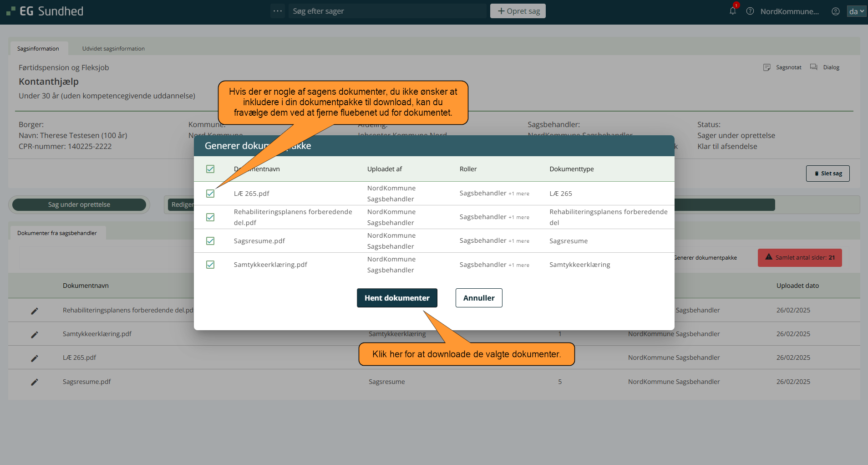Viewport: 868px width, 465px height.
Task: Open the user profile icon
Action: pyautogui.click(x=835, y=11)
